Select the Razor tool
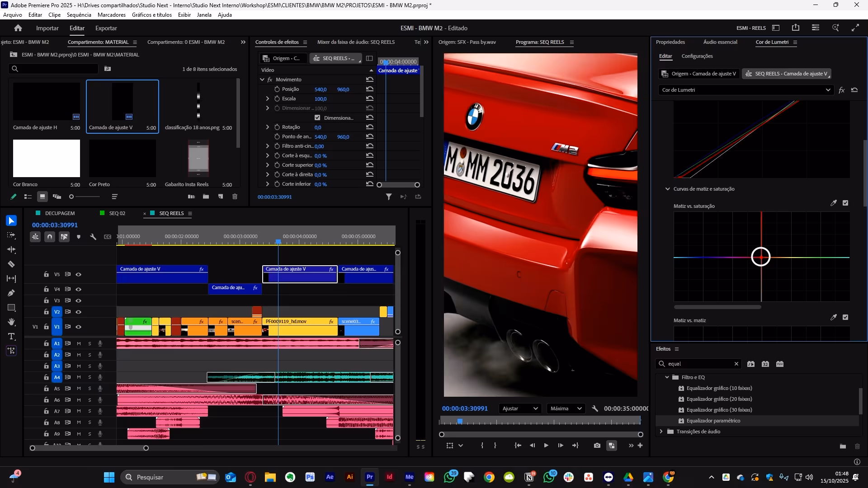Viewport: 868px width, 488px height. coord(11,264)
